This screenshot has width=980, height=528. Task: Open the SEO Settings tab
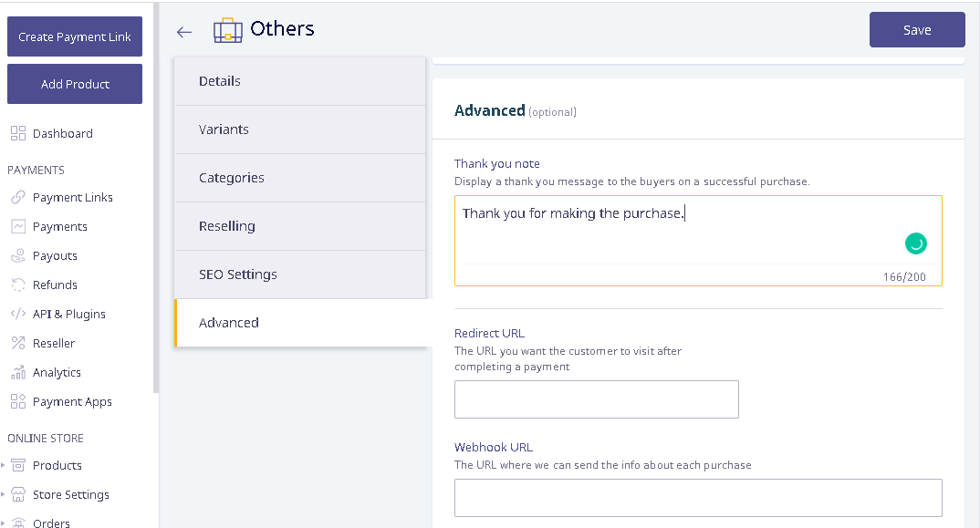tap(300, 274)
